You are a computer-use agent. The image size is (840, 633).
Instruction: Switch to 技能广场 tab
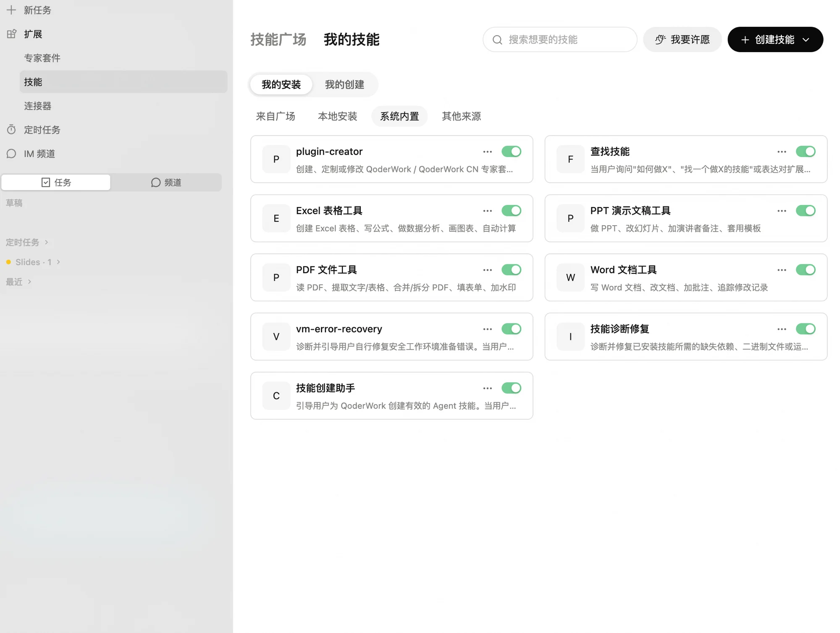tap(278, 39)
